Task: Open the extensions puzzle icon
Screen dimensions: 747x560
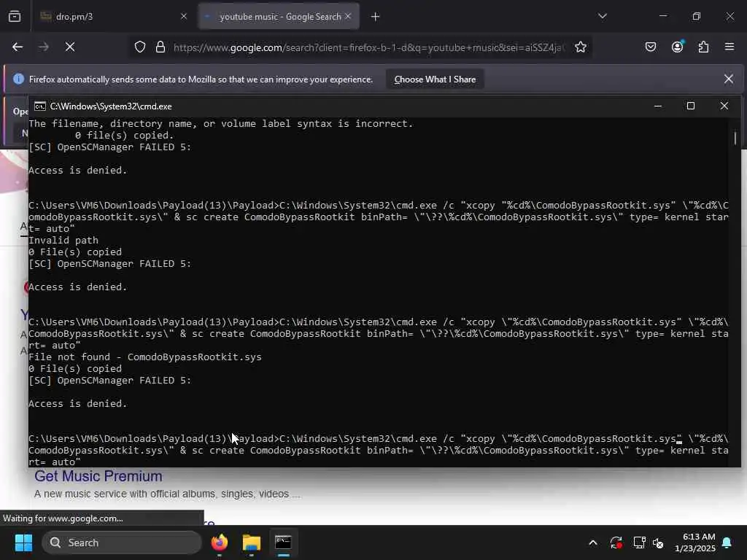Action: pyautogui.click(x=704, y=47)
